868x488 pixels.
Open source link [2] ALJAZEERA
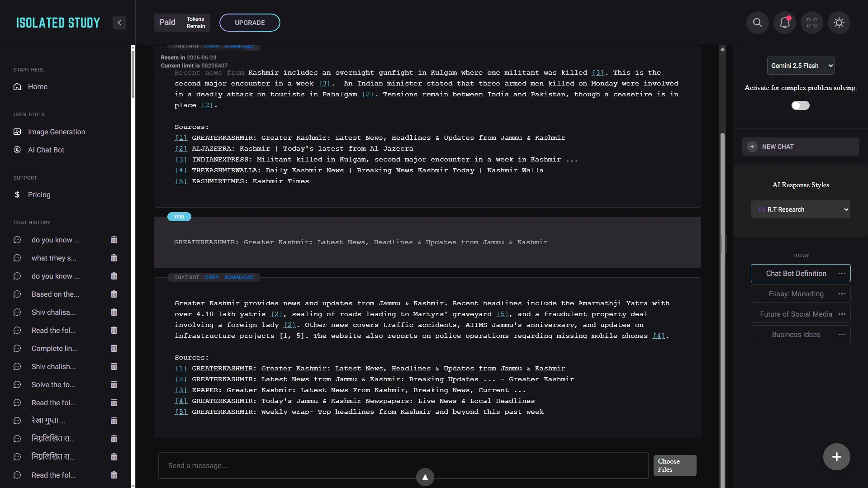click(181, 148)
